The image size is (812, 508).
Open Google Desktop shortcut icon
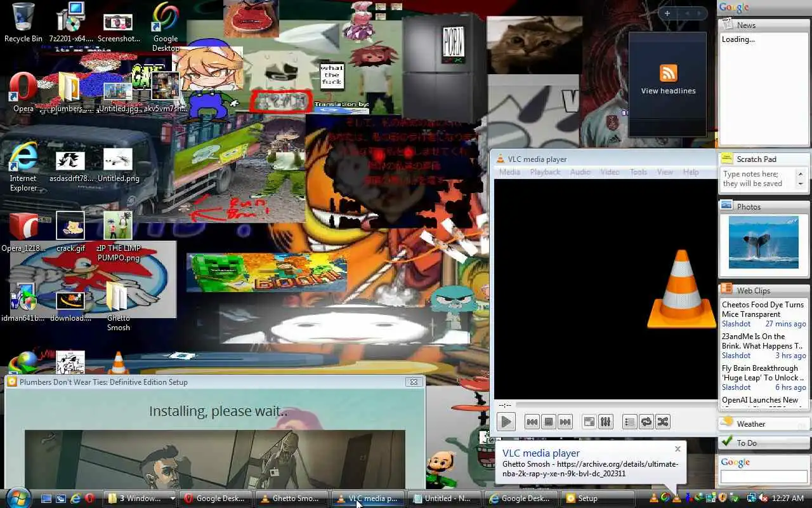click(166, 27)
